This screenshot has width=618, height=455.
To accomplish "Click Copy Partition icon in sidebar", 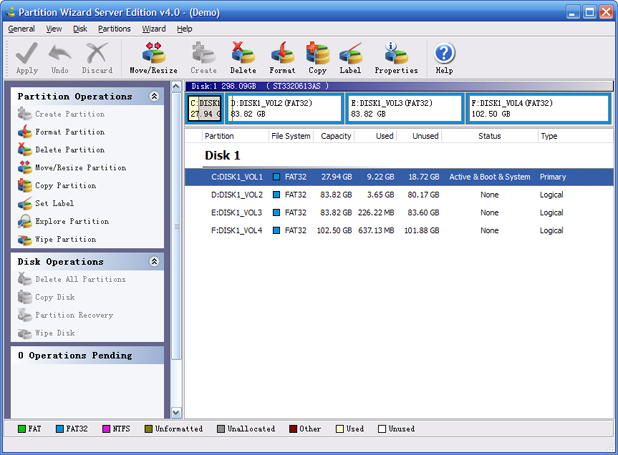I will (25, 185).
